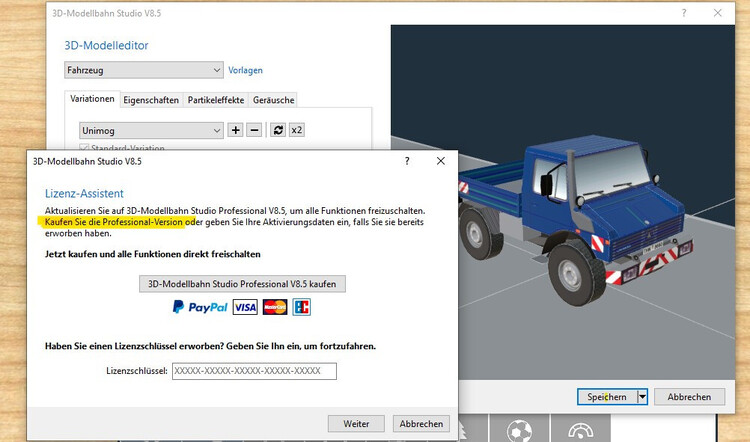Click the EC card logo
Screen dimensions: 750x442
point(301,307)
